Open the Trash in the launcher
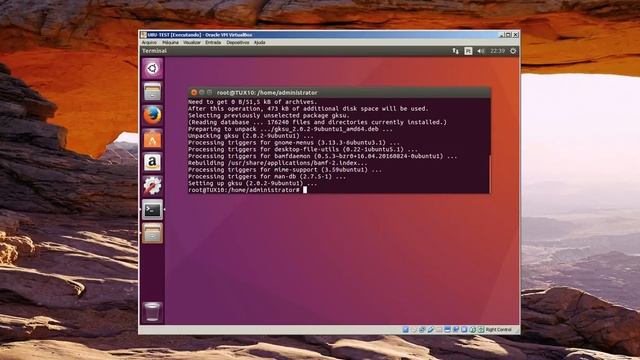This screenshot has height=360, width=640. pyautogui.click(x=152, y=312)
